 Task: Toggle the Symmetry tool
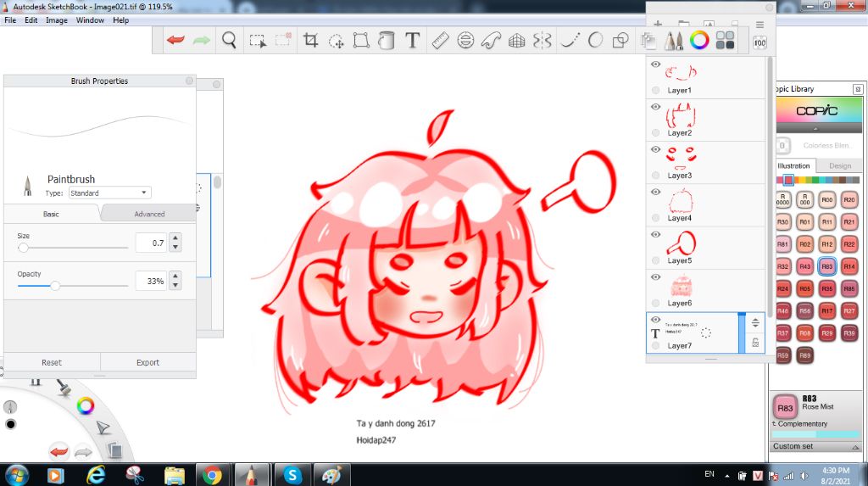point(542,41)
